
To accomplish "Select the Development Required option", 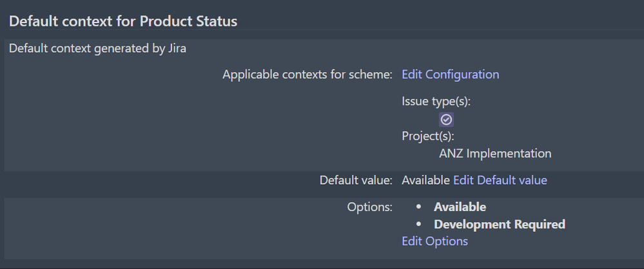I will (x=499, y=224).
